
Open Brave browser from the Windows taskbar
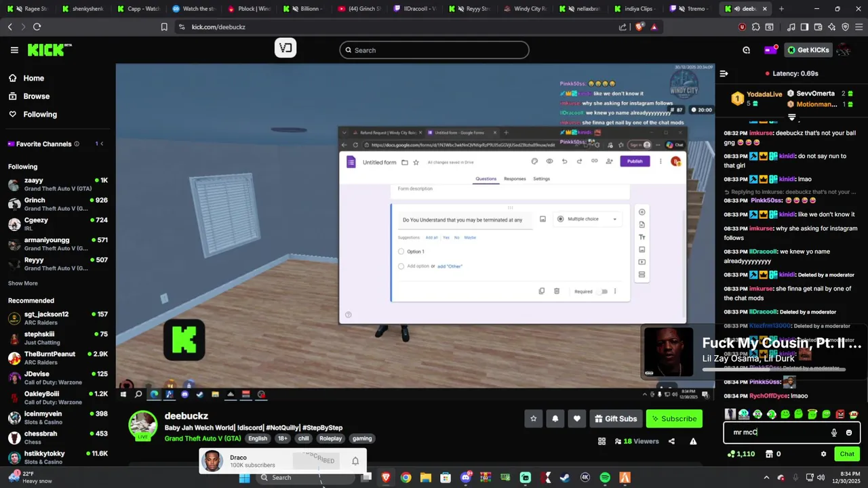386,478
